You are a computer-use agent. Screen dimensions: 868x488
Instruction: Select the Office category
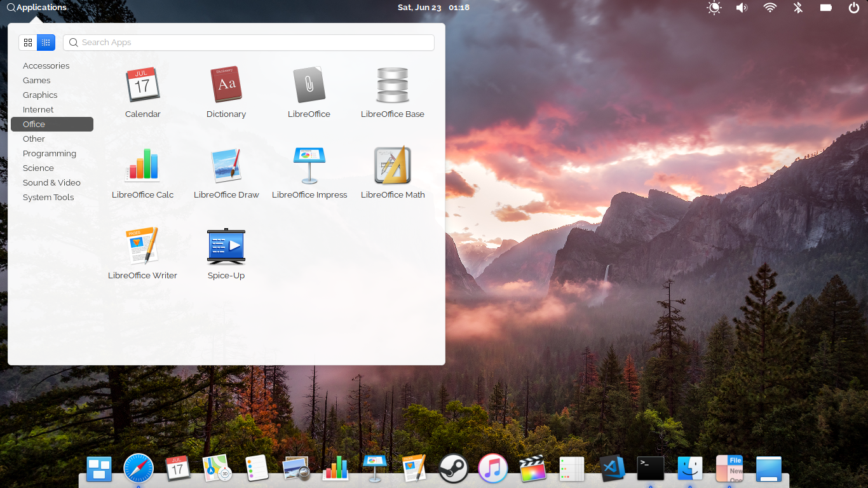pyautogui.click(x=52, y=124)
